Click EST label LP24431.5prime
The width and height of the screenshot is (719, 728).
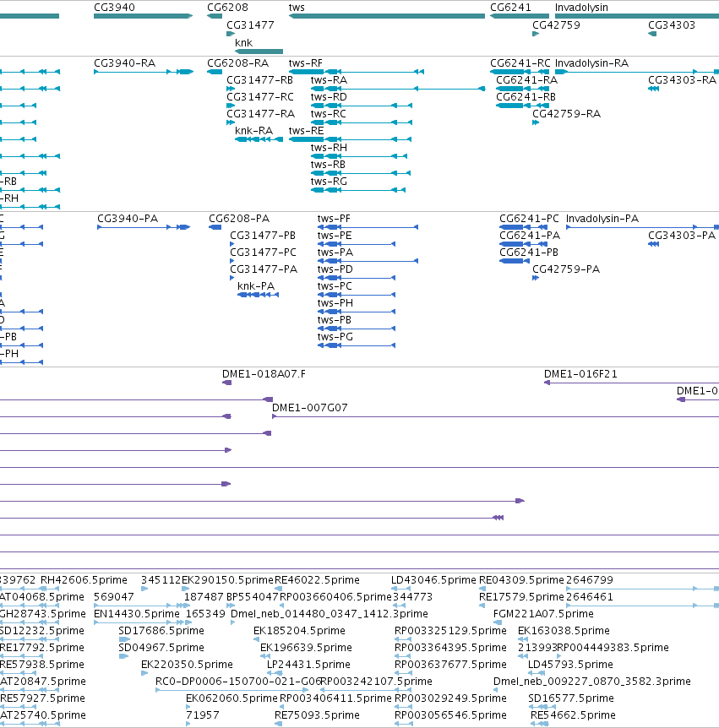pyautogui.click(x=308, y=665)
